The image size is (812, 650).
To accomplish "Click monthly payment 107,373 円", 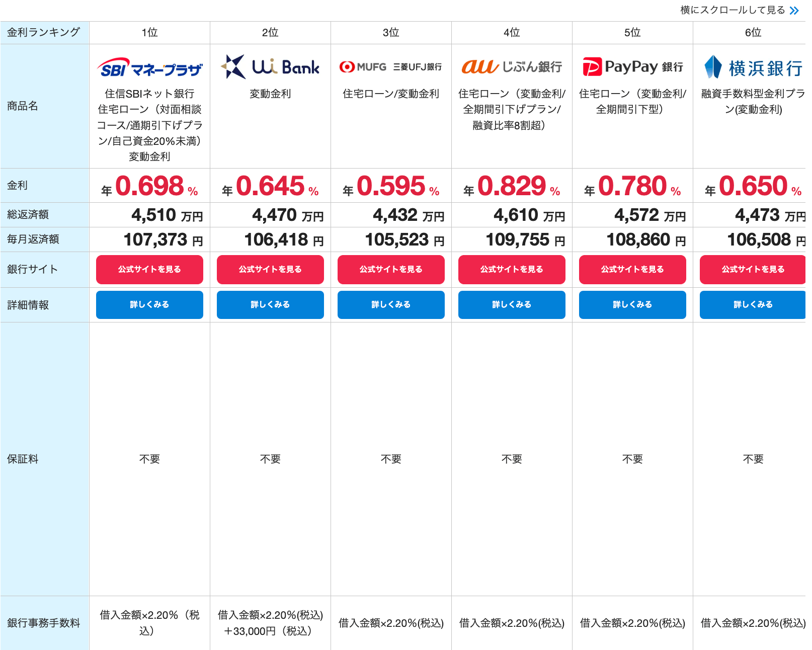I will tap(163, 240).
